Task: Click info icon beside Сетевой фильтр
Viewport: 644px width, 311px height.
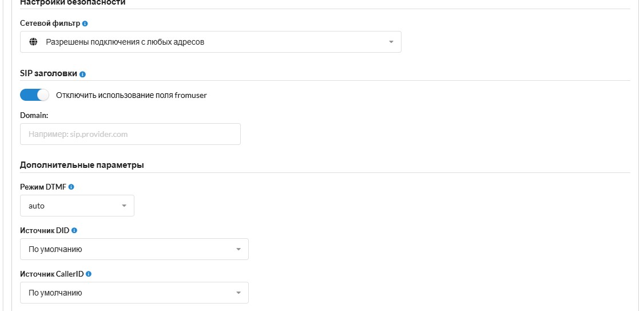Action: (x=85, y=23)
